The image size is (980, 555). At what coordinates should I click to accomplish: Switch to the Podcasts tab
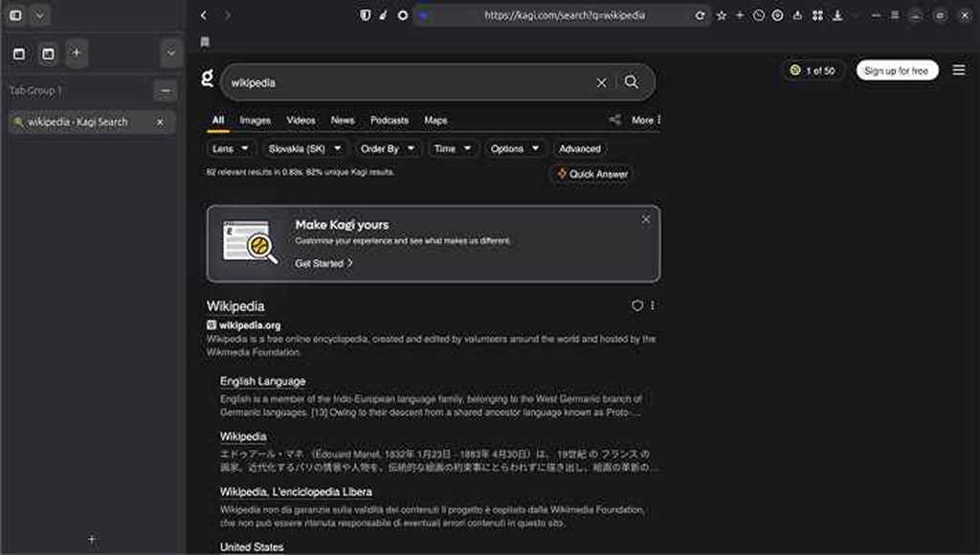tap(390, 120)
